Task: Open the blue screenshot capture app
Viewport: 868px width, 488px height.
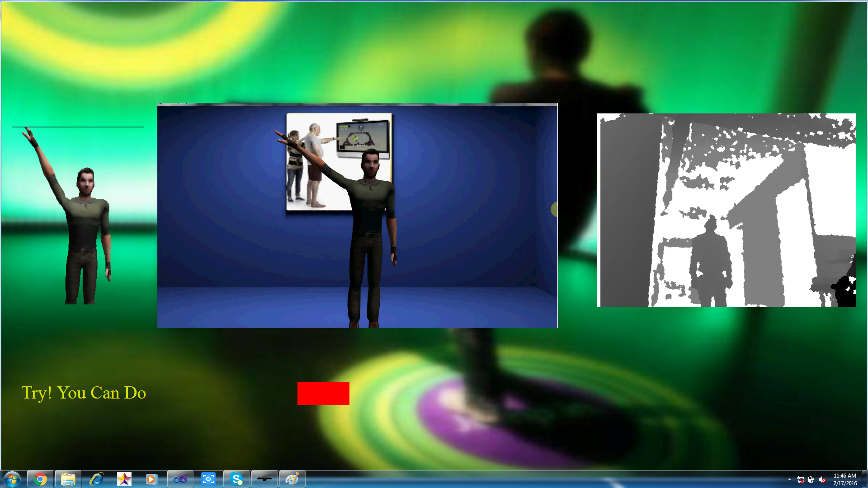Action: pyautogui.click(x=208, y=479)
